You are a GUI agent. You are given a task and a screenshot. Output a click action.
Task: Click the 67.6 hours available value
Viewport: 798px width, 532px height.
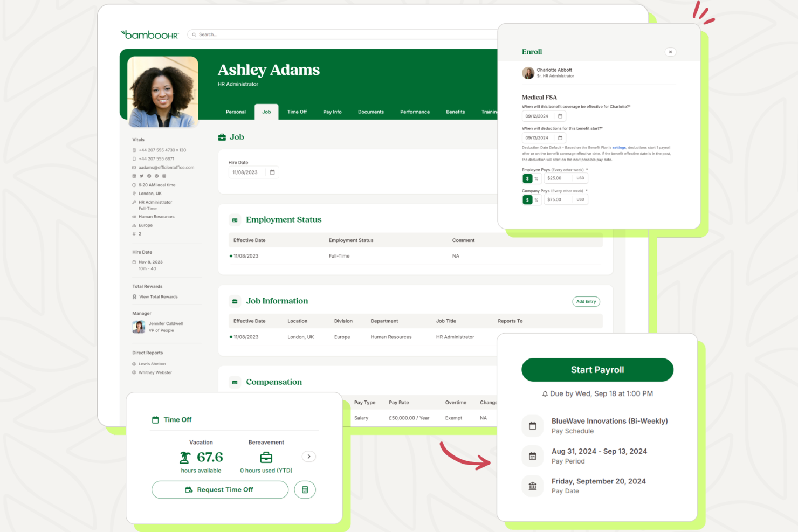coord(210,457)
